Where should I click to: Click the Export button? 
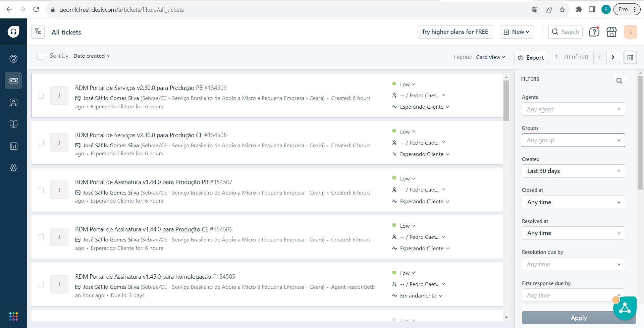click(531, 57)
